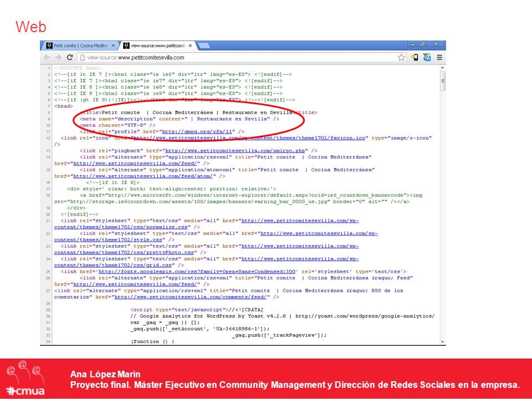Click the page icon in the address bar
The width and height of the screenshot is (532, 399).
[82, 57]
